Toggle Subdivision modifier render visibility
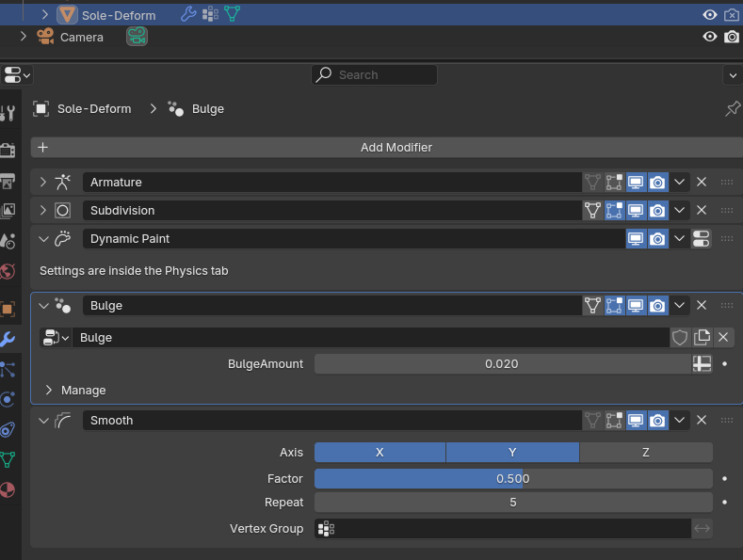The width and height of the screenshot is (743, 560). click(657, 211)
